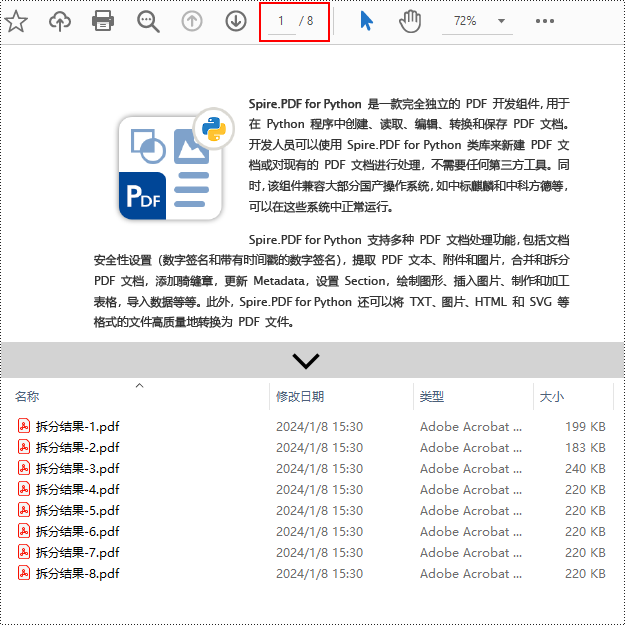This screenshot has height=625, width=625.
Task: Click PDF icon of 拆分结果-8.pdf
Action: [24, 573]
